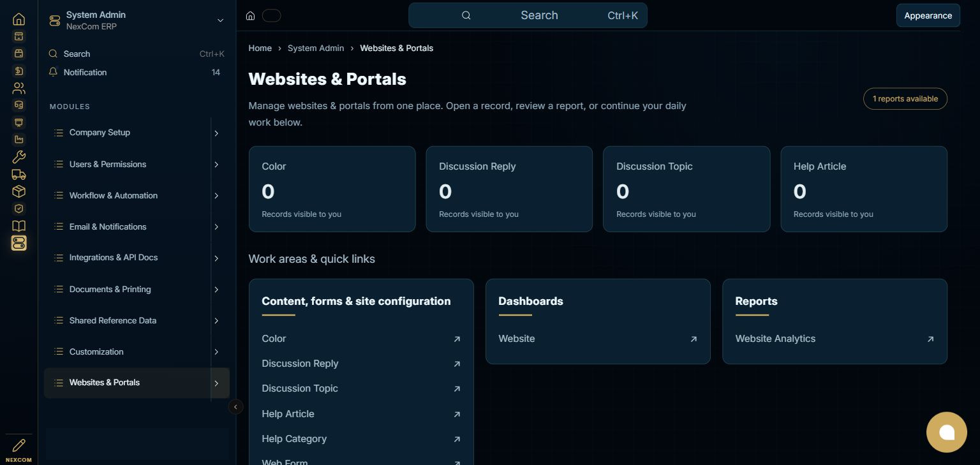
Task: Open the delivery truck icon in the rail
Action: coord(19,174)
